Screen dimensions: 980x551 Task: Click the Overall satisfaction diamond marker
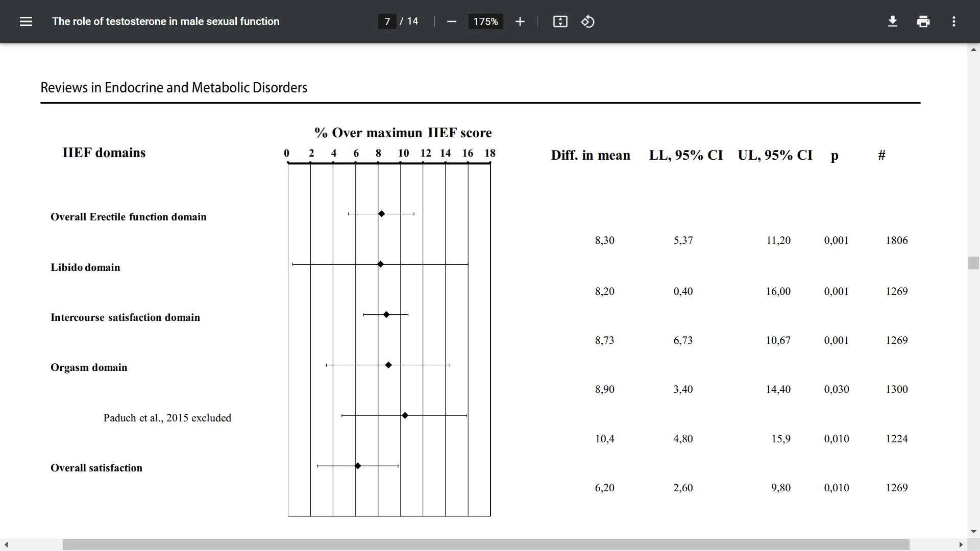point(358,466)
